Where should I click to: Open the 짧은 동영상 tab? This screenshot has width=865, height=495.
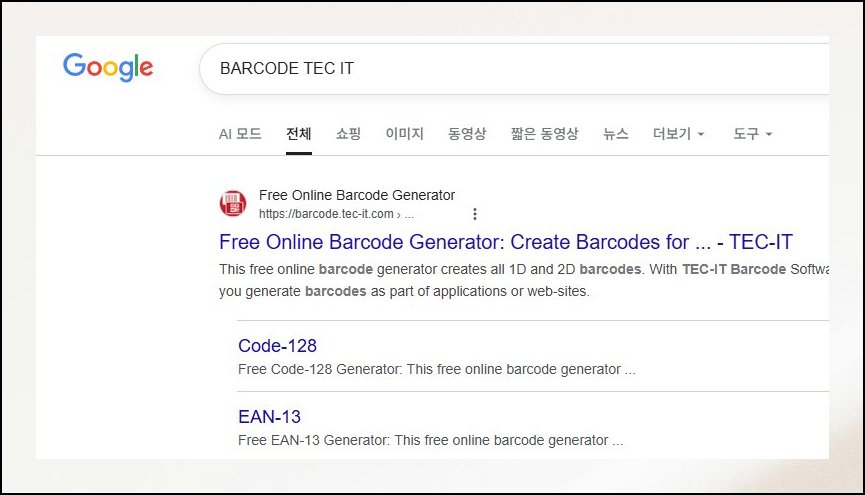click(544, 134)
